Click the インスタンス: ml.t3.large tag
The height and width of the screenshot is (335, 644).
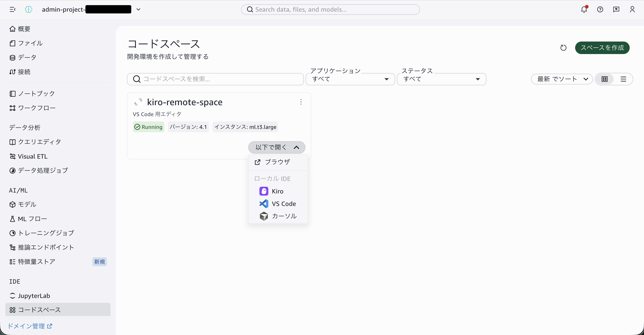tap(245, 127)
